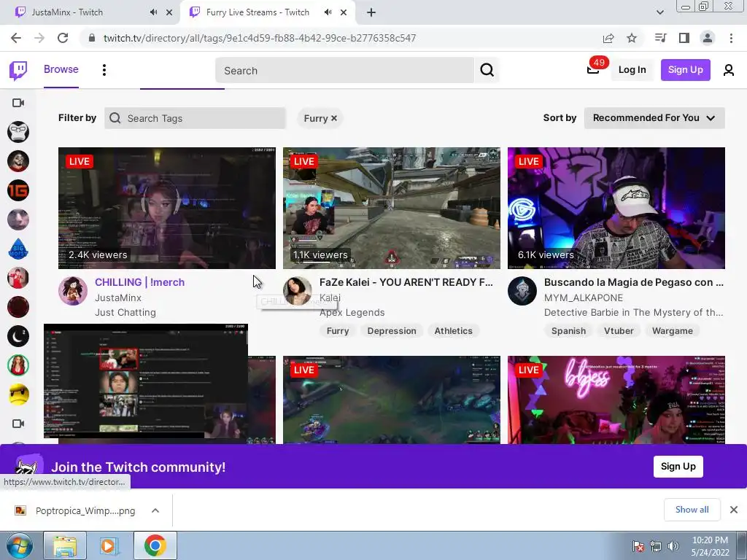Open MYM_ALKAPONE's round profile avatar
Image resolution: width=747 pixels, height=560 pixels.
point(522,290)
